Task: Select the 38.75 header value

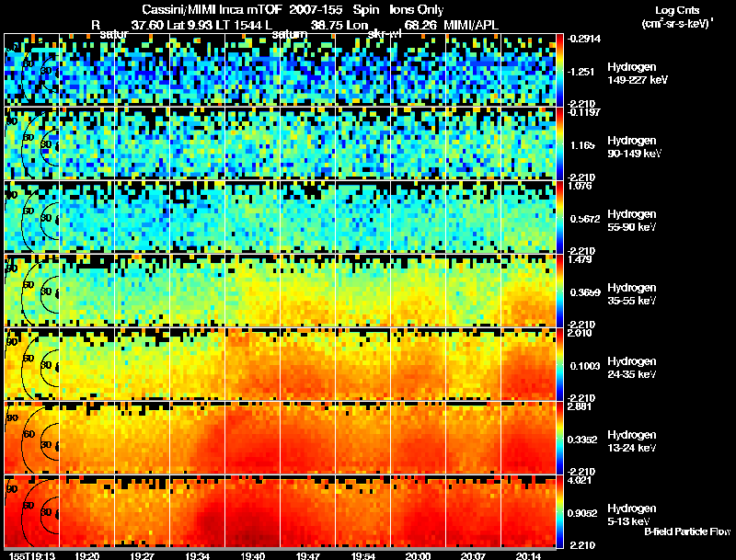Action: point(326,26)
